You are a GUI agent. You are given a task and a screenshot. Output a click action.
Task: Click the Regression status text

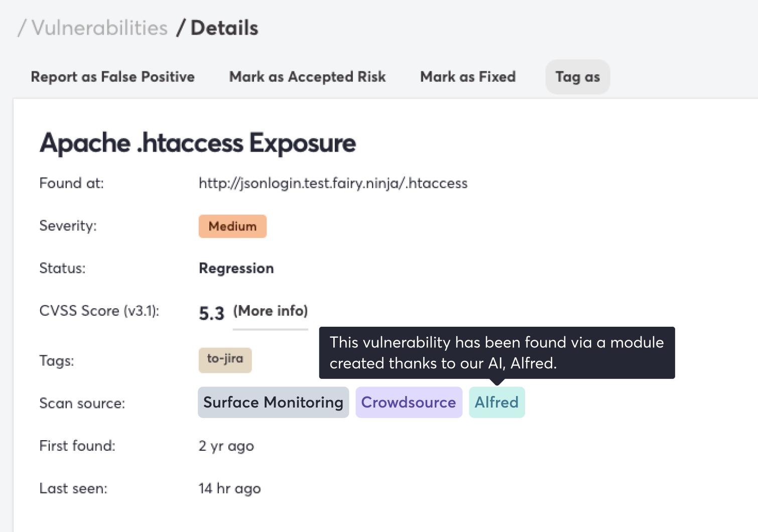(x=236, y=269)
